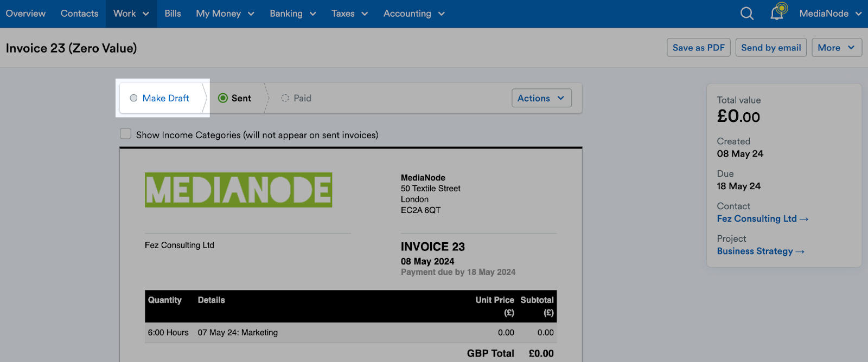Click the Unit Price column header
868x362 pixels.
495,306
